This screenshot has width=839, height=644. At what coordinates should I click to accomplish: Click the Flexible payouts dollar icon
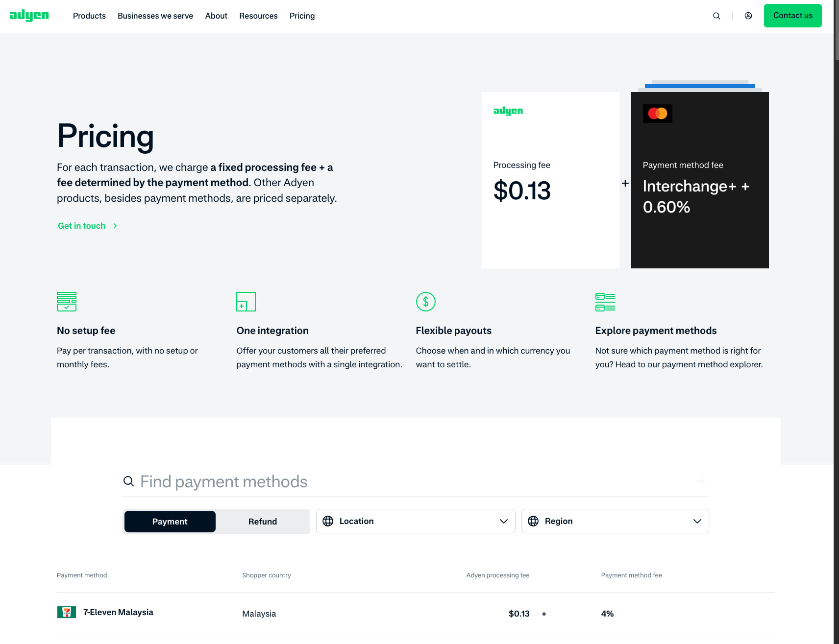pos(426,302)
